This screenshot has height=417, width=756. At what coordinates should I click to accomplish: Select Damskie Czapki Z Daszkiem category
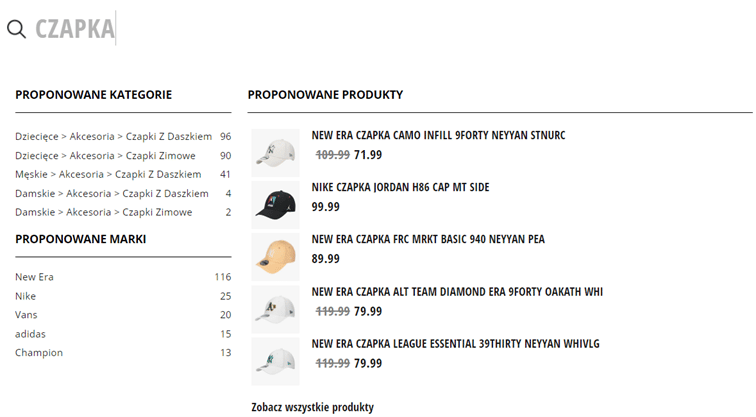click(123, 193)
